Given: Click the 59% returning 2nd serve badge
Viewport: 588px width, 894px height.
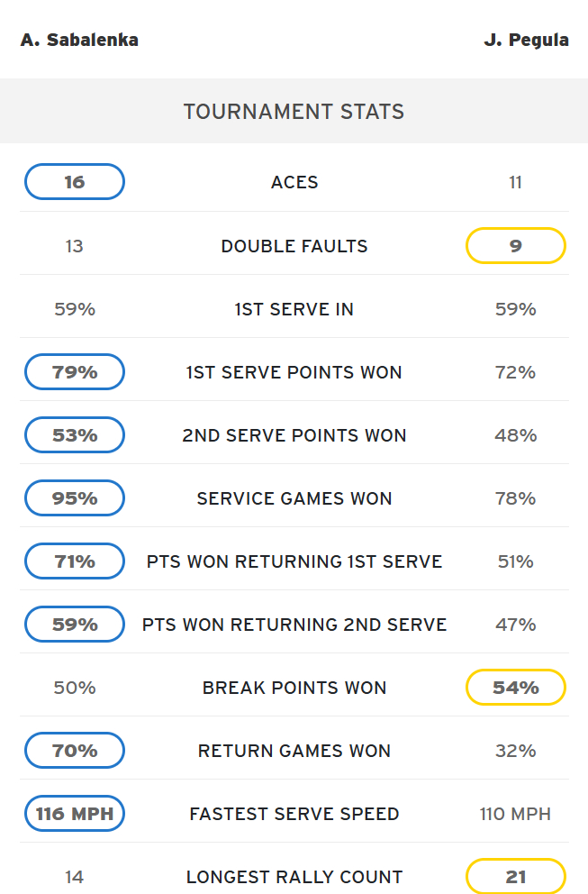Looking at the screenshot, I should coord(75,625).
